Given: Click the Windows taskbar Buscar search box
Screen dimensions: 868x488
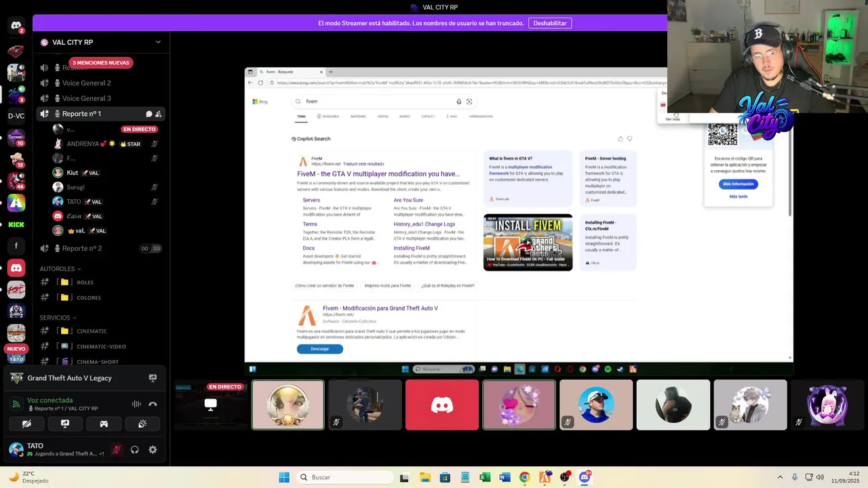Looking at the screenshot, I should tap(344, 477).
